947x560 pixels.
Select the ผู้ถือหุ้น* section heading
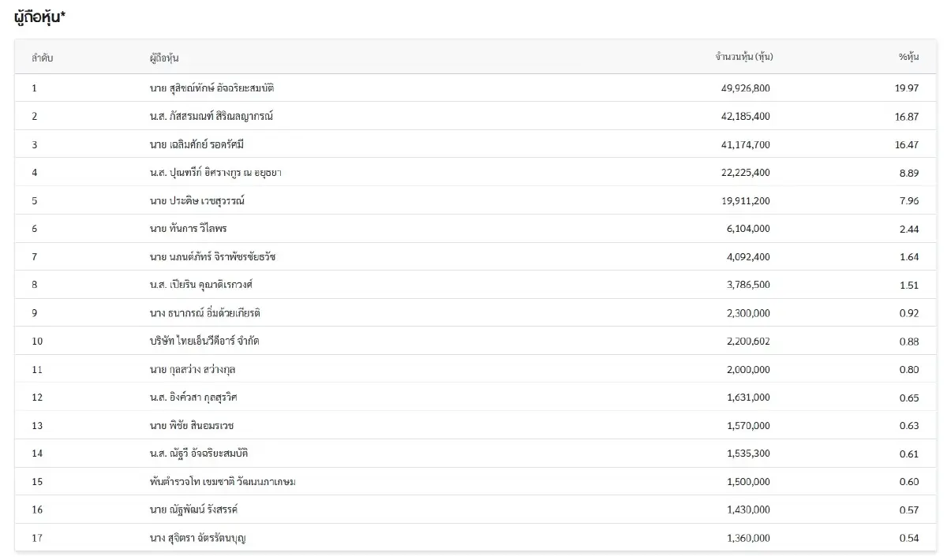(39, 17)
